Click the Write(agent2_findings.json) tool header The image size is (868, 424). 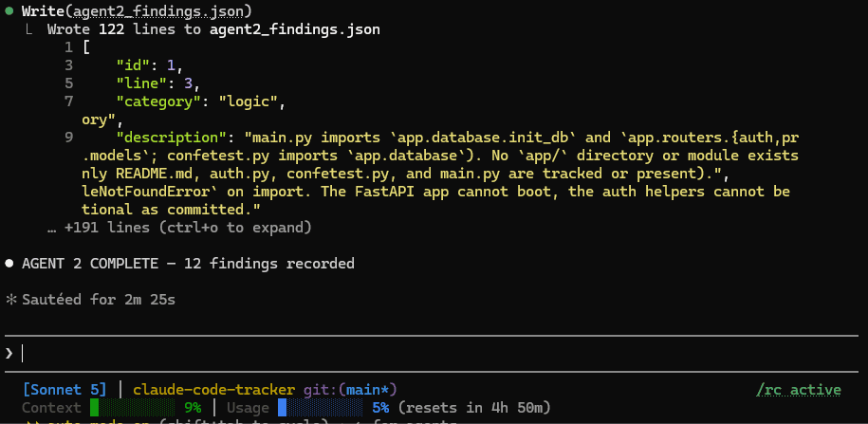[x=137, y=11]
